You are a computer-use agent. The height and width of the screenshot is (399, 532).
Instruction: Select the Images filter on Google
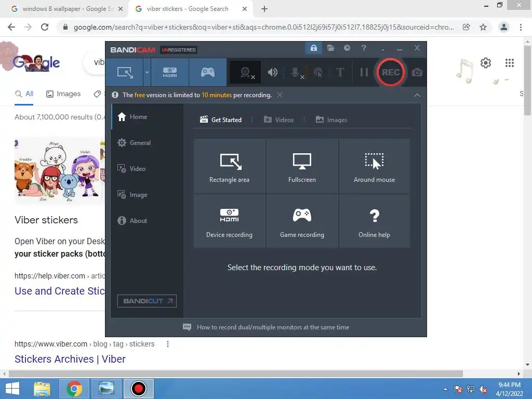pos(63,94)
